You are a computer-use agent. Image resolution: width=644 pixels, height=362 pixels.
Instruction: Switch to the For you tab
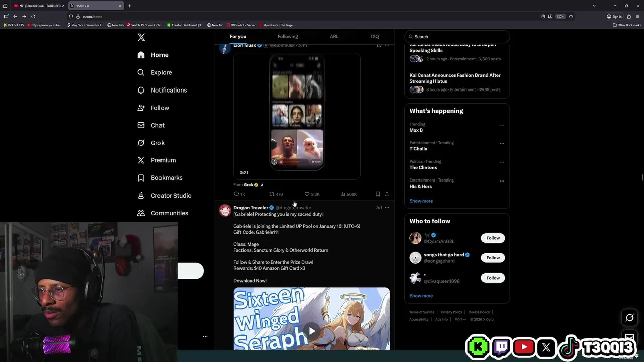(238, 36)
